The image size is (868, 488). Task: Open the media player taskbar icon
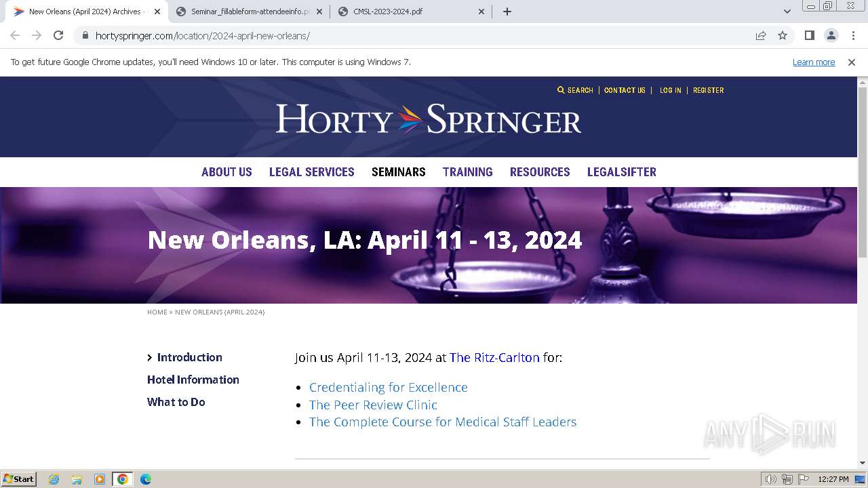click(x=100, y=479)
